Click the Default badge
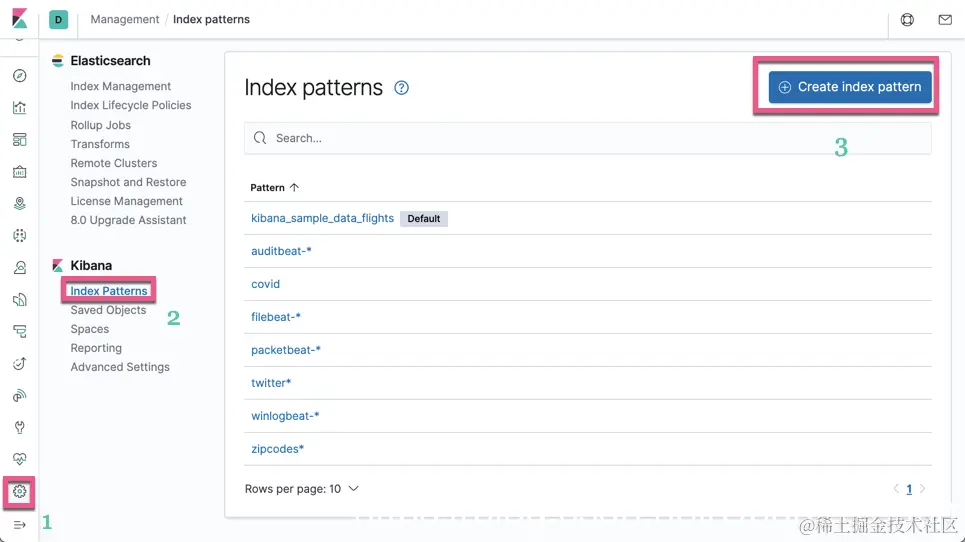965x542 pixels. point(424,218)
